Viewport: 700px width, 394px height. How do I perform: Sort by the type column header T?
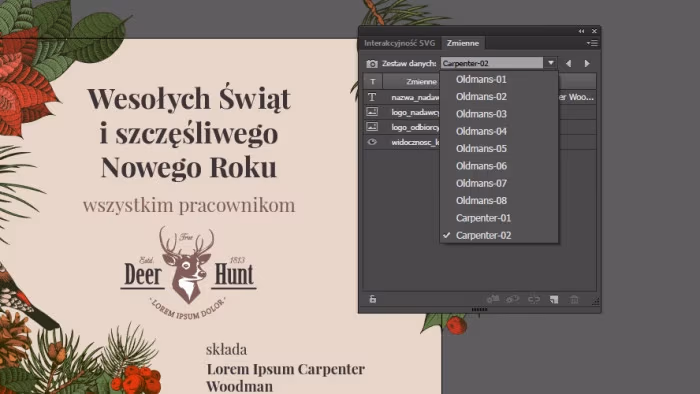tap(373, 82)
